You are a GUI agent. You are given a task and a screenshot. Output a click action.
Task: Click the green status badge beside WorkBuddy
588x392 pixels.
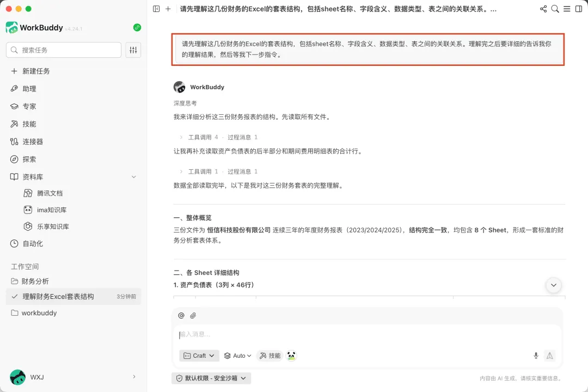137,27
